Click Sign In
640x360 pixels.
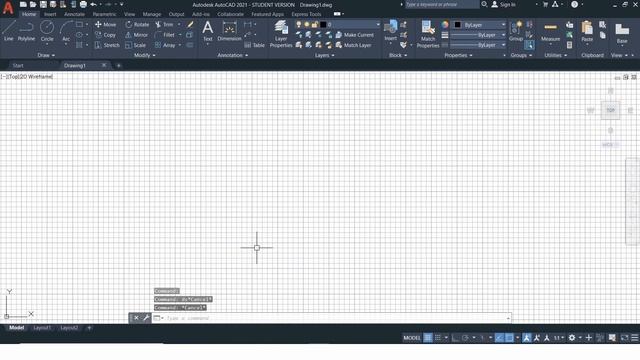point(504,4)
